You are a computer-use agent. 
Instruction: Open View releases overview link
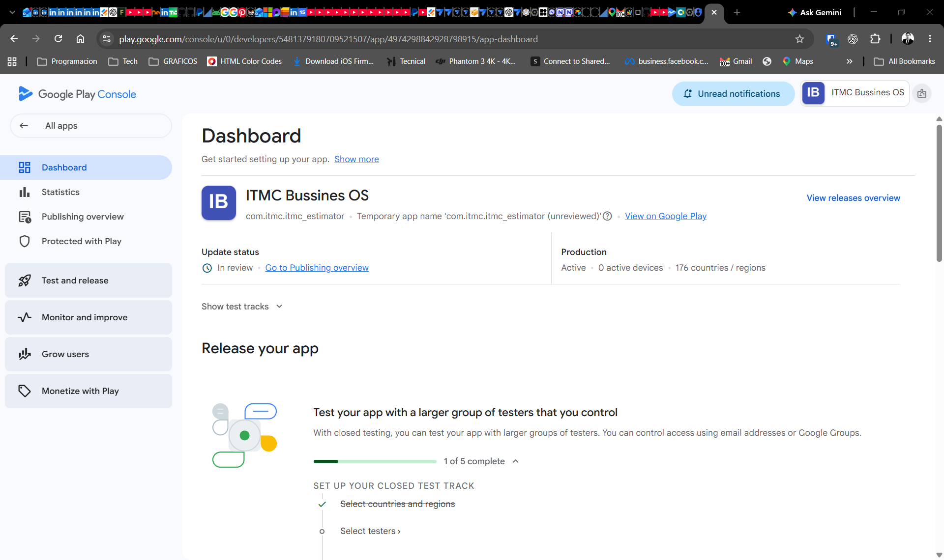[853, 198]
